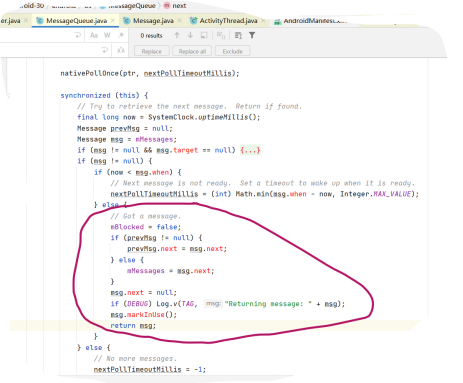This screenshot has width=463, height=383.
Task: Toggle Regex (.*) search option
Action: point(121,35)
